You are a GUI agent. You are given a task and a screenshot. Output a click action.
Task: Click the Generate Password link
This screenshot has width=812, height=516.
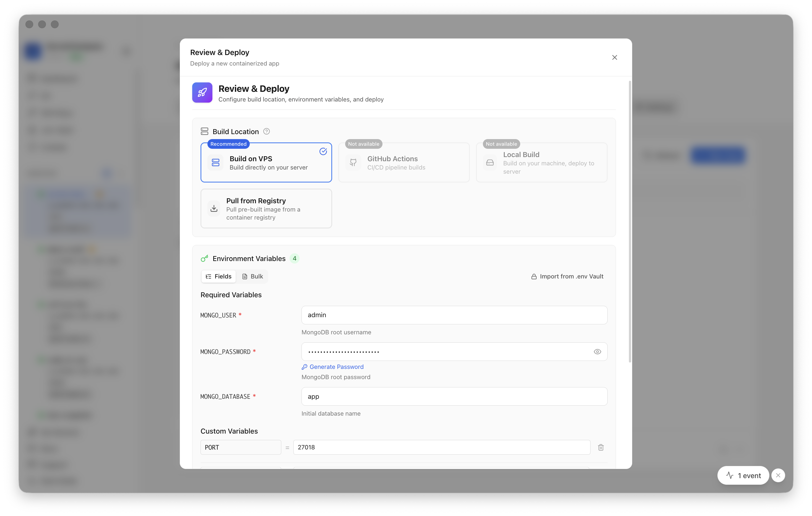pos(332,367)
